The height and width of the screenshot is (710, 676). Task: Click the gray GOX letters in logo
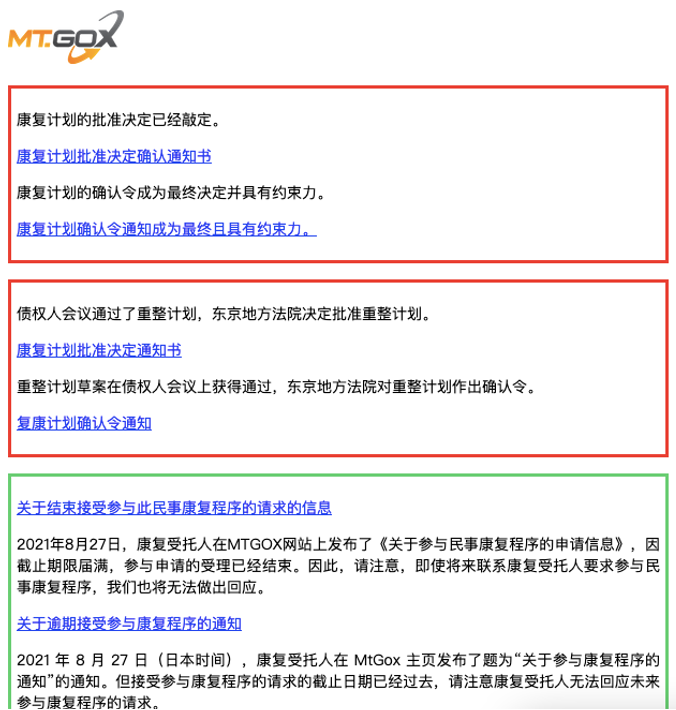(x=85, y=37)
